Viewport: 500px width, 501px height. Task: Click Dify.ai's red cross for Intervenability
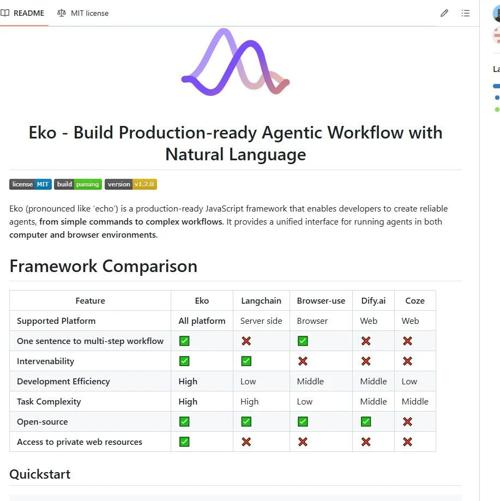coord(366,361)
